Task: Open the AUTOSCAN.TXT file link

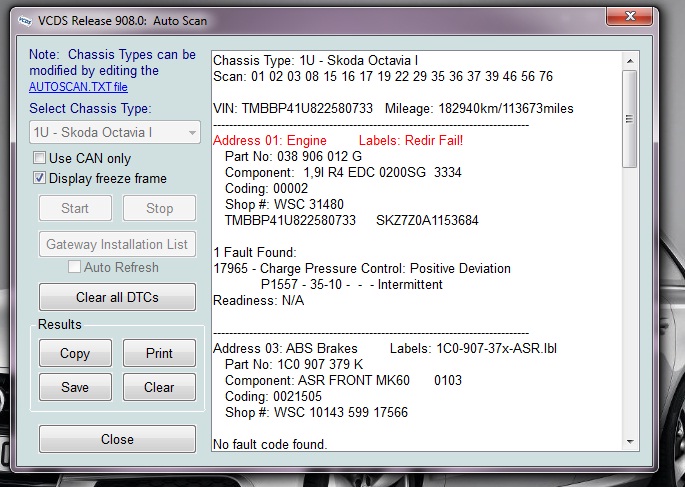Action: pos(78,87)
